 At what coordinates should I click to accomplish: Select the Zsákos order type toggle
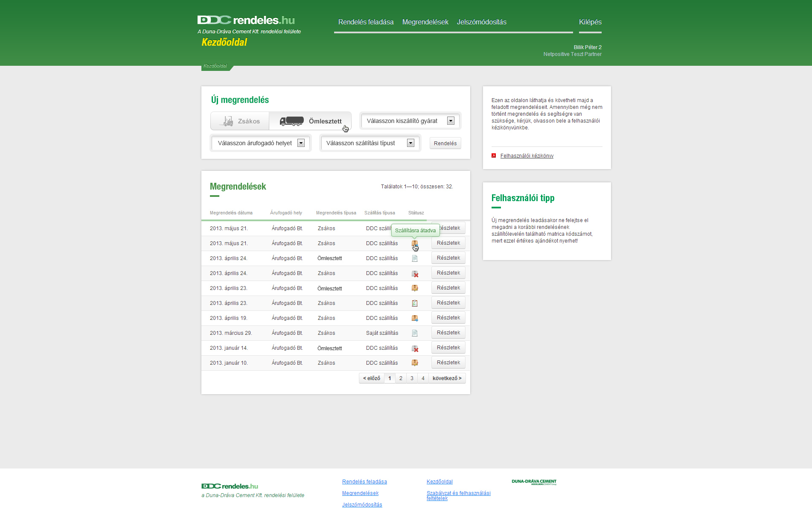[x=240, y=121]
